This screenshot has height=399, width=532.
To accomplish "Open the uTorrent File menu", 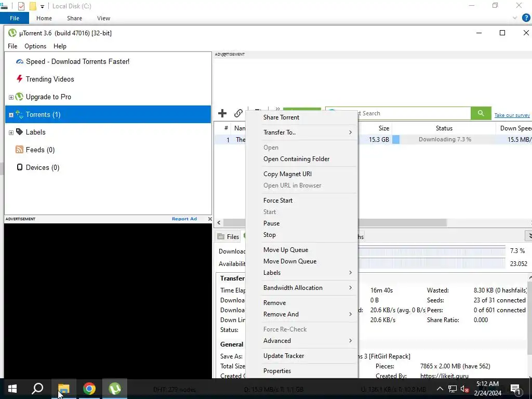I will point(12,46).
